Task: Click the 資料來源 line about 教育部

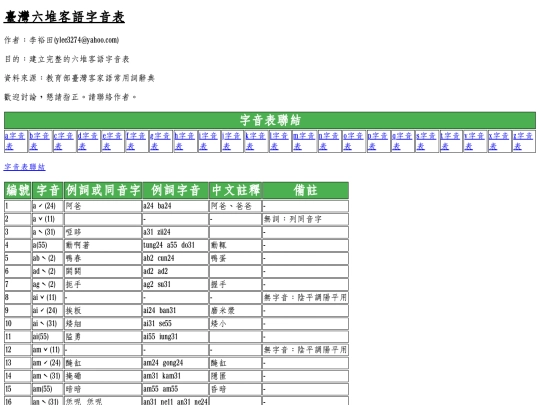Action: point(79,78)
